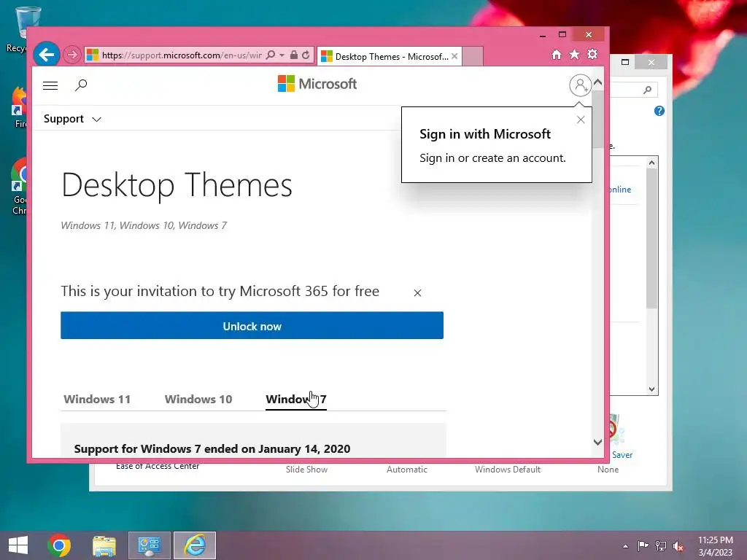Viewport: 747px width, 560px height.
Task: Open the hamburger menu on the Microsoft page
Action: coord(50,85)
